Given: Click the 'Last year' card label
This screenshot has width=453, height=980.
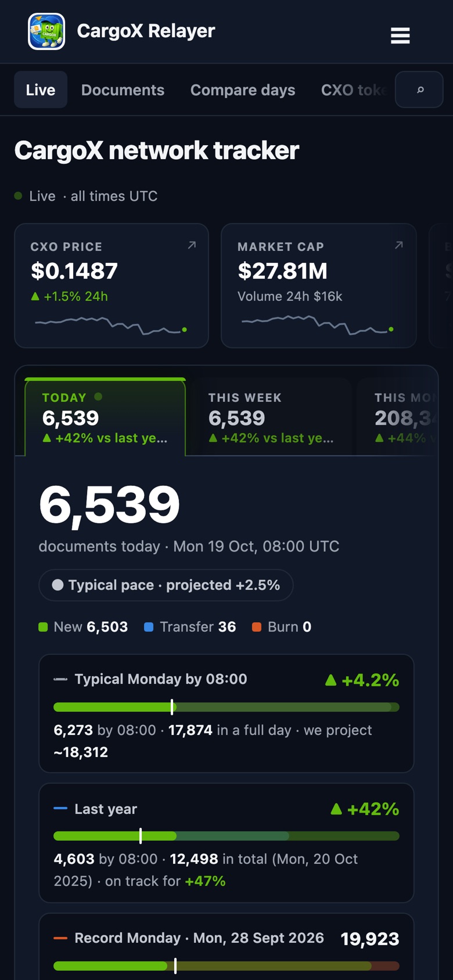Looking at the screenshot, I should click(106, 809).
